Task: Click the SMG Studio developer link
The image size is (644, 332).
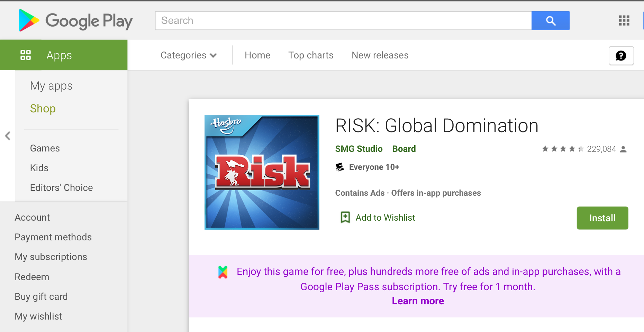Action: pos(359,149)
